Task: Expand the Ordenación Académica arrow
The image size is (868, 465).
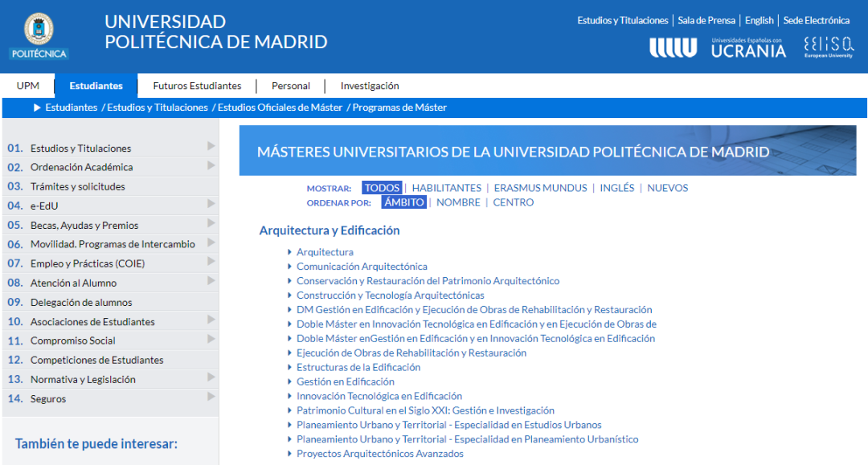Action: 211,165
